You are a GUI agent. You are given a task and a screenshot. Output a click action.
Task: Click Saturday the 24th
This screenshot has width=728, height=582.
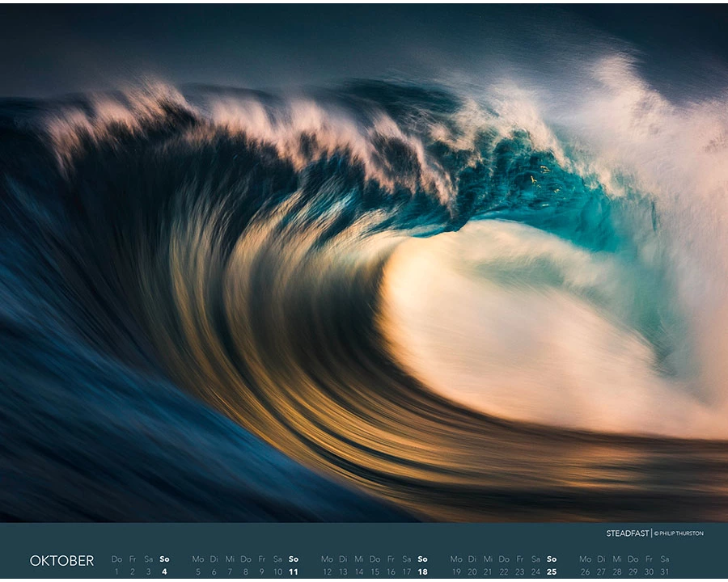(535, 571)
